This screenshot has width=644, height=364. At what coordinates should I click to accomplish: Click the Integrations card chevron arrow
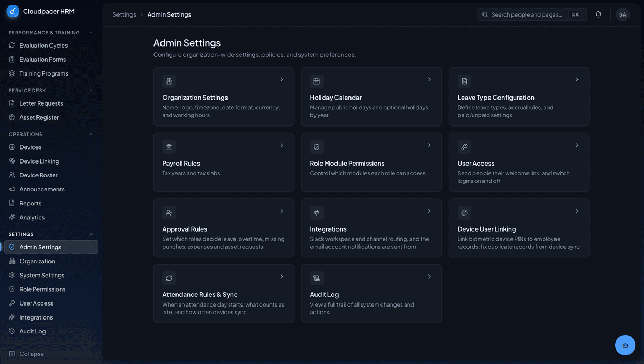click(x=429, y=211)
